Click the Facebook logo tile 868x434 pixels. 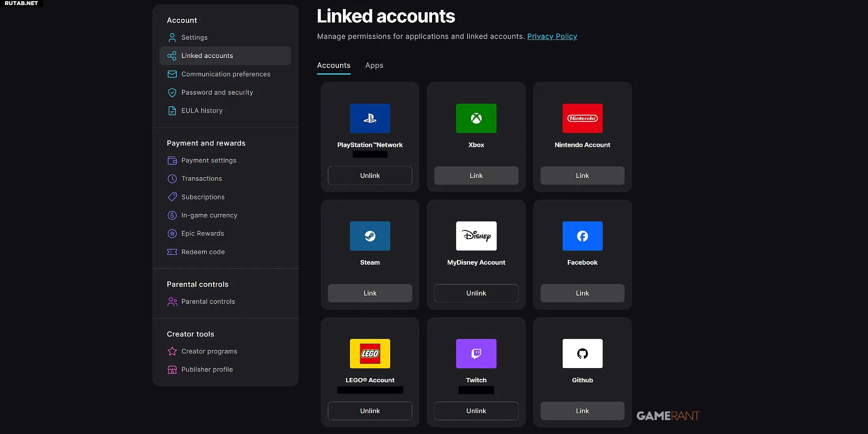tap(582, 236)
